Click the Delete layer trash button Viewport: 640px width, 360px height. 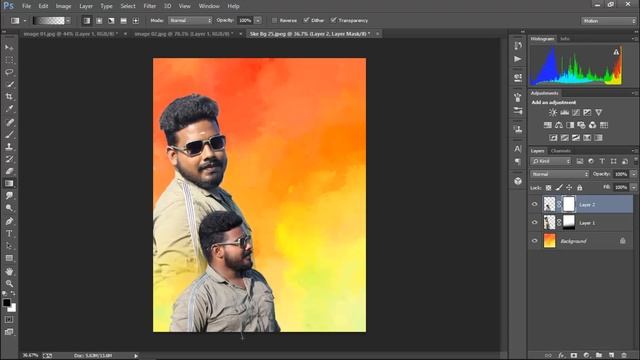pos(624,356)
